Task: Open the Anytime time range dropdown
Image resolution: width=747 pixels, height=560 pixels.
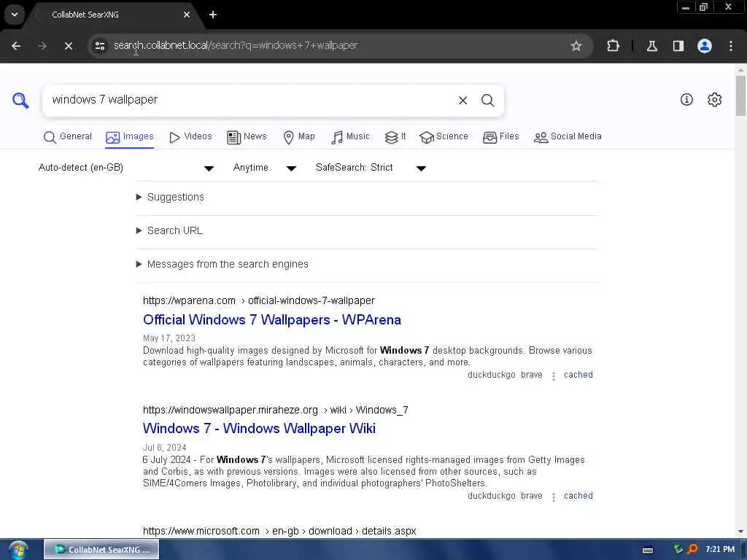Action: point(264,168)
